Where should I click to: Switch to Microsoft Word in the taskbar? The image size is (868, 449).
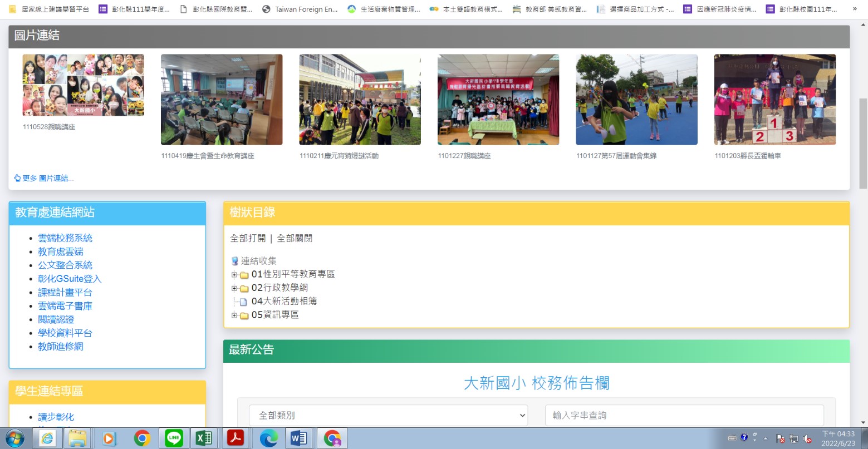point(300,438)
